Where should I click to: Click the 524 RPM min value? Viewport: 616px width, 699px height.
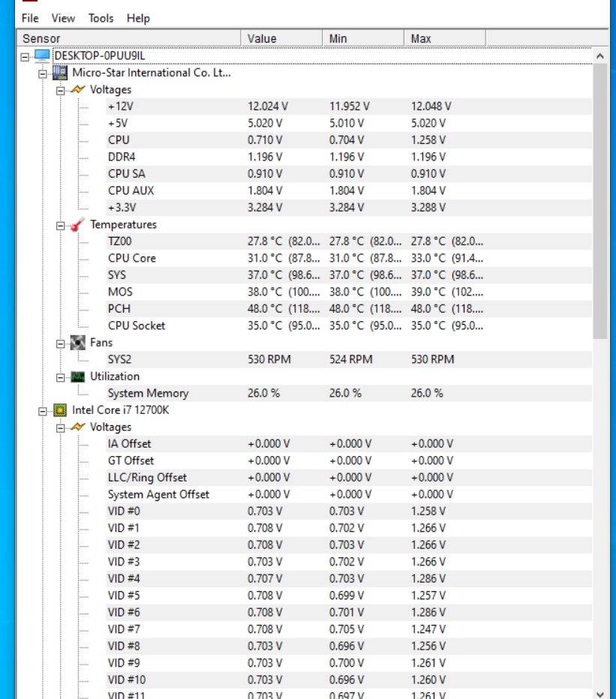[x=350, y=359]
